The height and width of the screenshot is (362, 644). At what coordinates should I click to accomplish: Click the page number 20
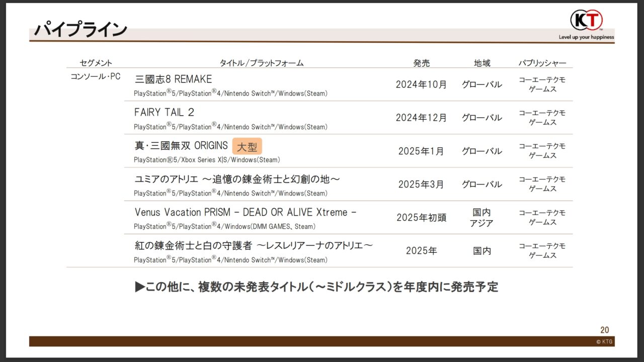click(x=604, y=330)
